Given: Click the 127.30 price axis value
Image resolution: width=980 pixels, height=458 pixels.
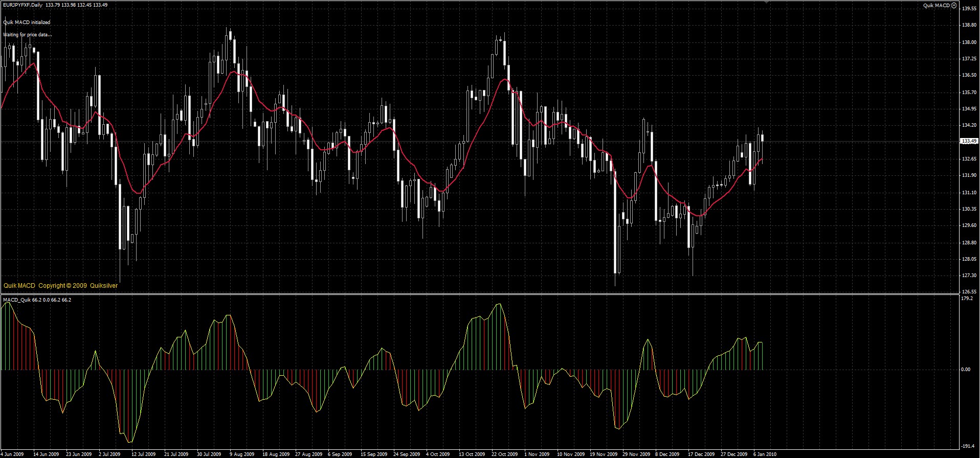Looking at the screenshot, I should click(x=969, y=276).
